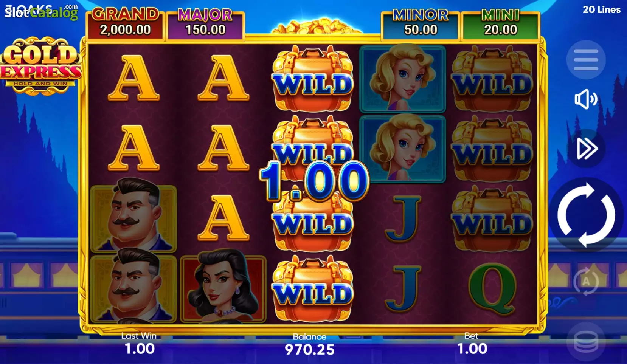The image size is (627, 364).
Task: Click the green Q symbol on reel five
Action: 492,288
